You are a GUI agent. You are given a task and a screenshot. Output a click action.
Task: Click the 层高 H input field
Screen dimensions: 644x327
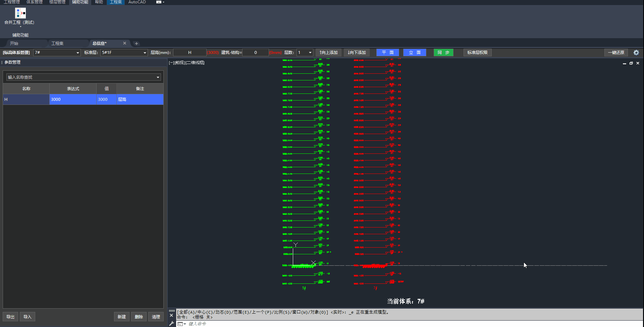(x=190, y=53)
